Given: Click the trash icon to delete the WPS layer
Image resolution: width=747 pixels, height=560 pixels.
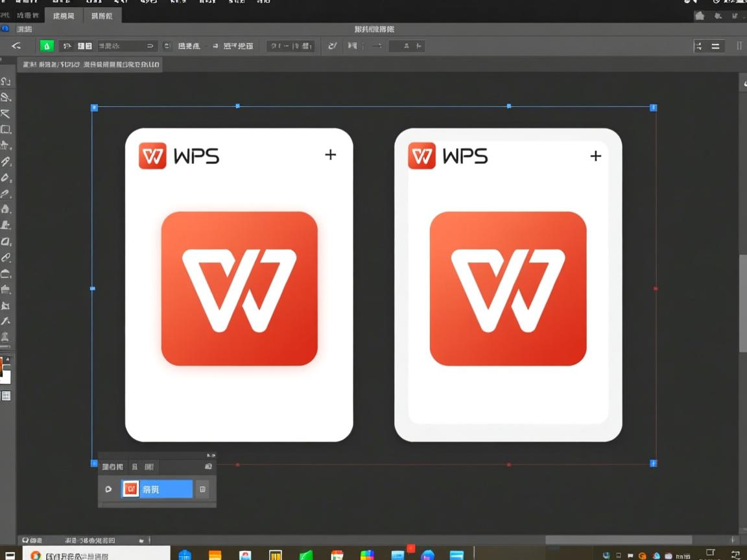Looking at the screenshot, I should (202, 489).
